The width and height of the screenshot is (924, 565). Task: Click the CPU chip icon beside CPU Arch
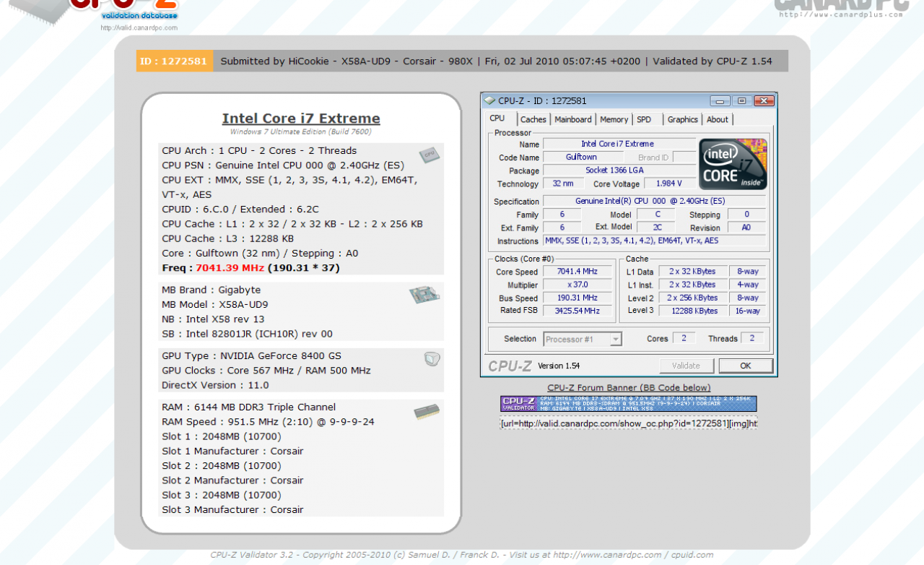tap(429, 155)
